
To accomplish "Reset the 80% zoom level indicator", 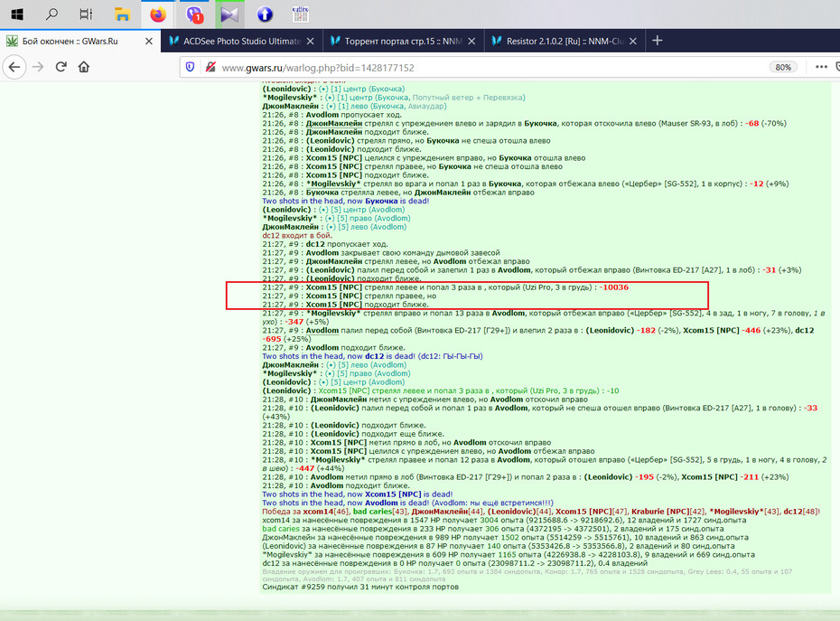I will pos(783,68).
